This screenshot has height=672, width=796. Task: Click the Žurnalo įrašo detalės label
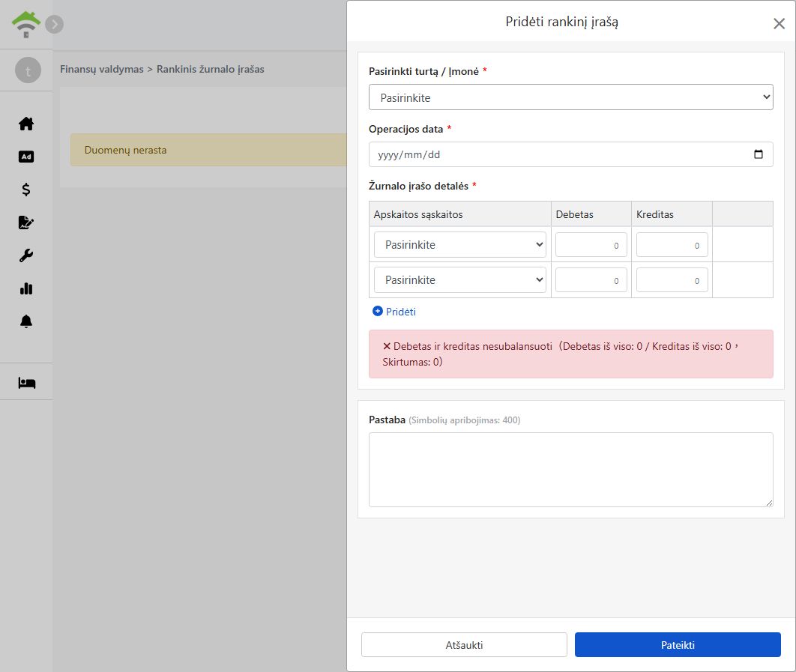click(418, 186)
